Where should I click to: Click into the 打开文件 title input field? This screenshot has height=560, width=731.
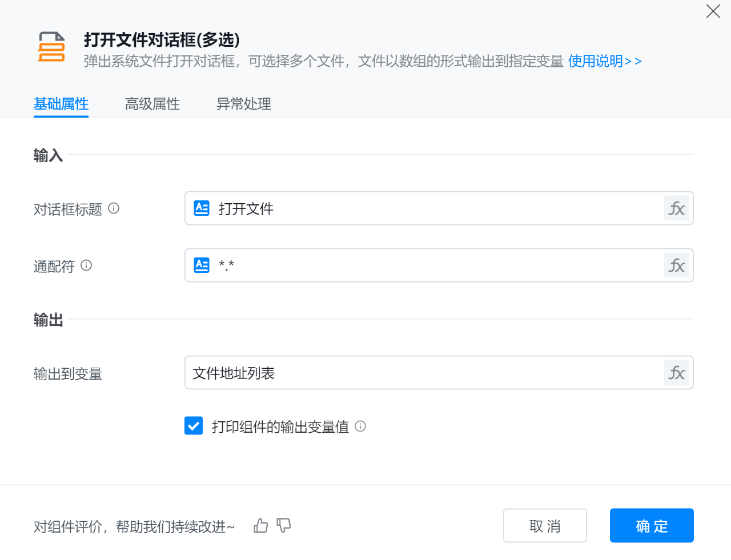click(x=434, y=208)
